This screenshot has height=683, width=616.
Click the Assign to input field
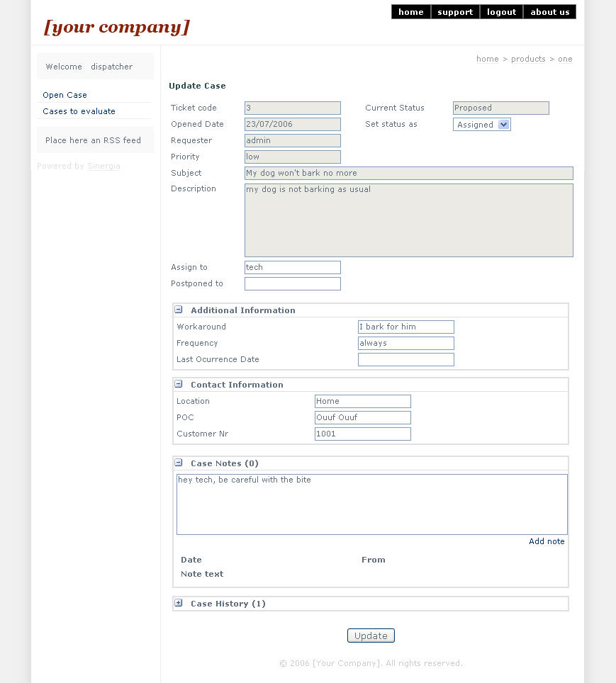[292, 267]
